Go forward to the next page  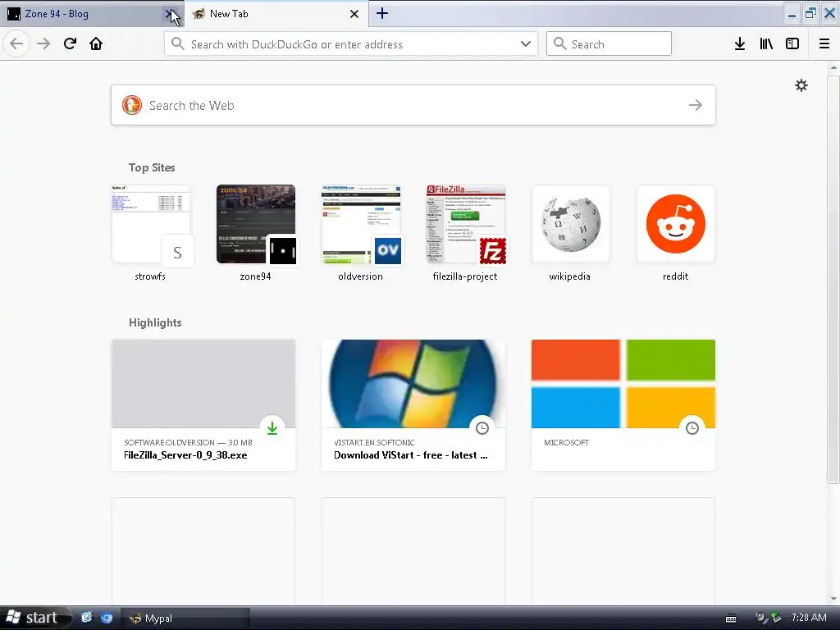(x=43, y=43)
